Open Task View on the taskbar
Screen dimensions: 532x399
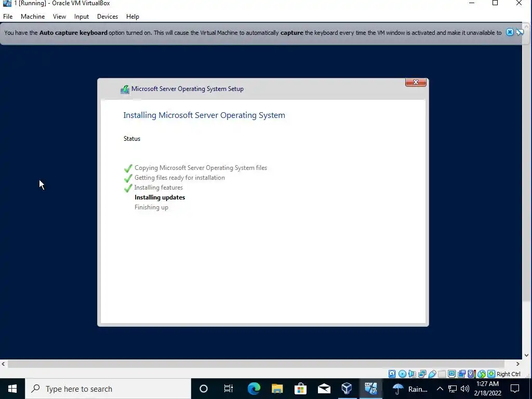click(x=229, y=389)
